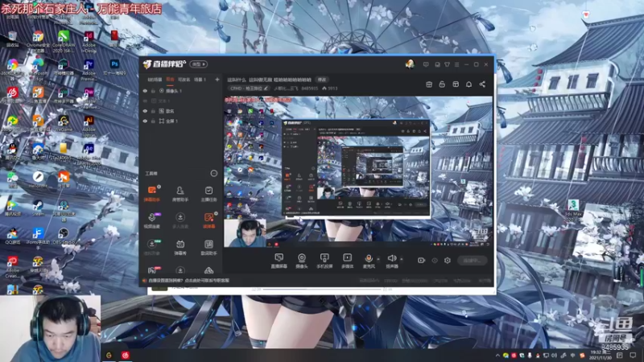Open Photoshop desktop shortcut
The image size is (644, 362).
click(114, 68)
